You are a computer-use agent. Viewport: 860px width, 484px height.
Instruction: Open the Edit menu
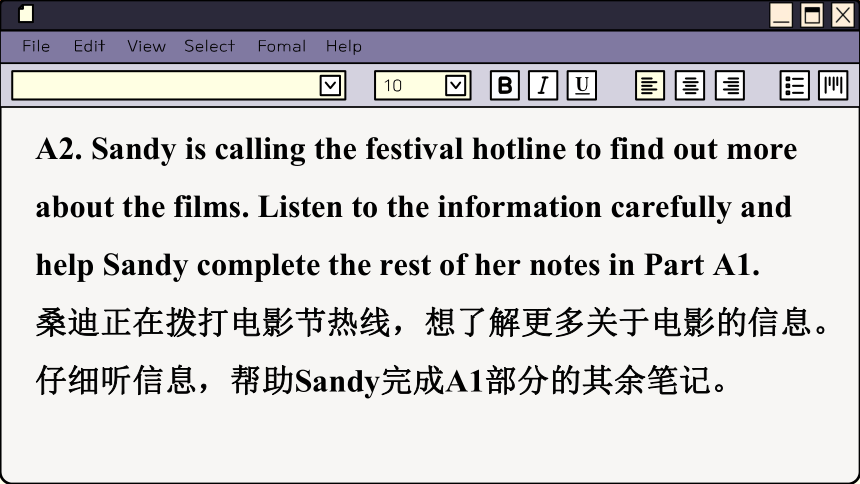(89, 46)
